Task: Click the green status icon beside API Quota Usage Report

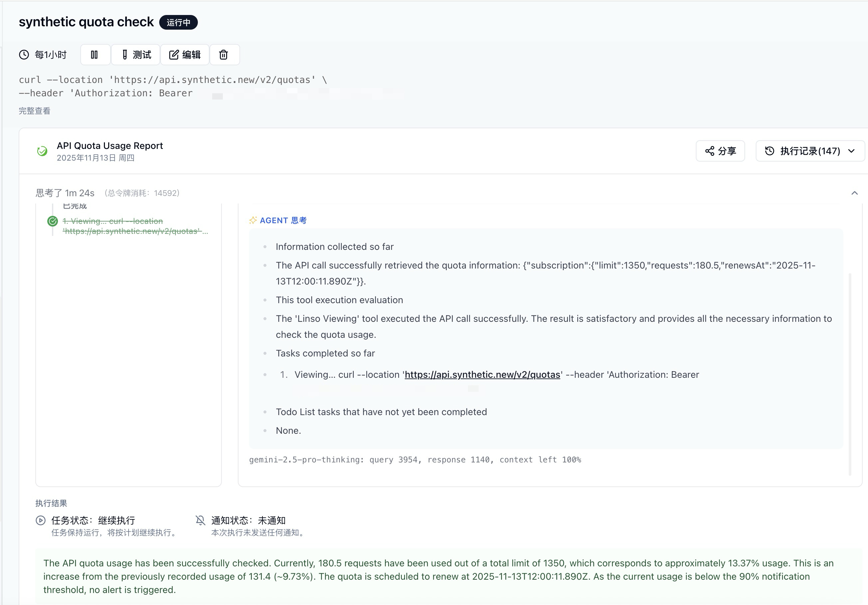Action: pyautogui.click(x=42, y=151)
